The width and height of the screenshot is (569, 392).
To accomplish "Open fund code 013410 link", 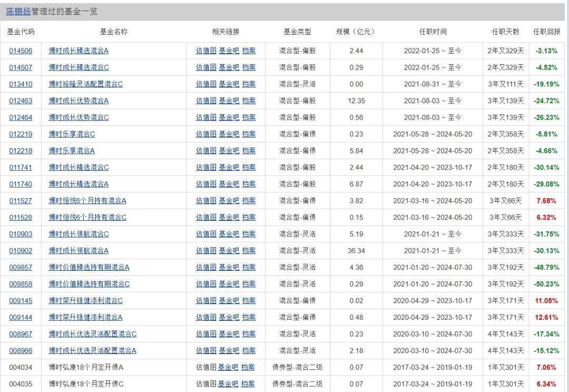I will (21, 84).
